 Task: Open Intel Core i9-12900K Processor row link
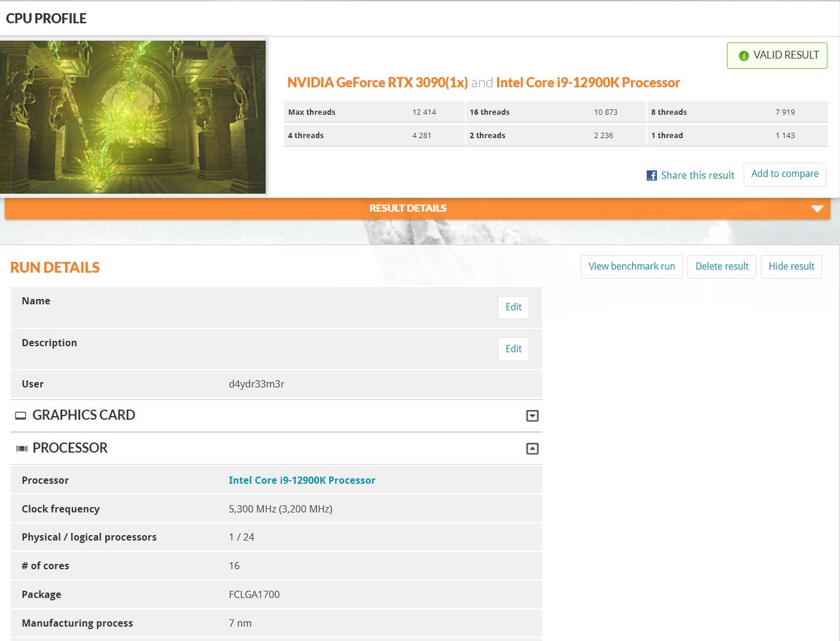[x=302, y=480]
